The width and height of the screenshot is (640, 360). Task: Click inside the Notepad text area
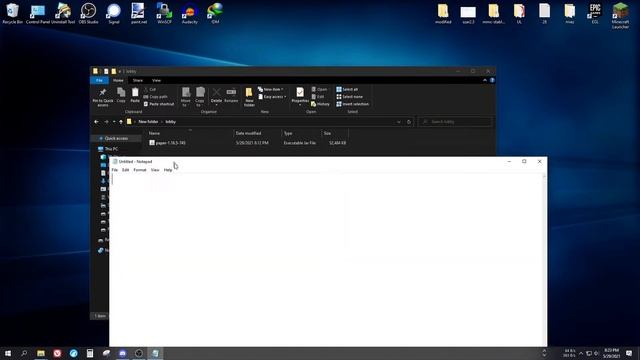tap(326, 260)
